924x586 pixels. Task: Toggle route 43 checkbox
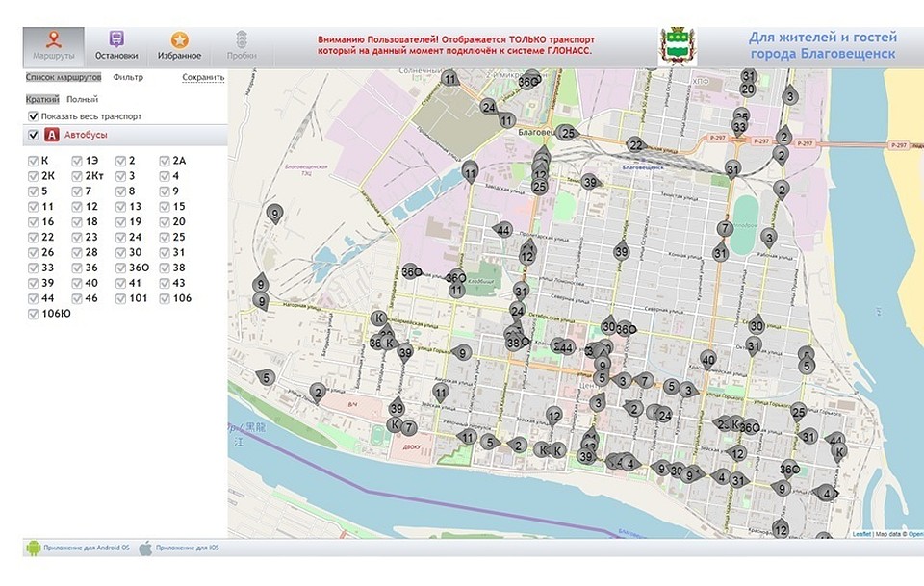click(165, 283)
